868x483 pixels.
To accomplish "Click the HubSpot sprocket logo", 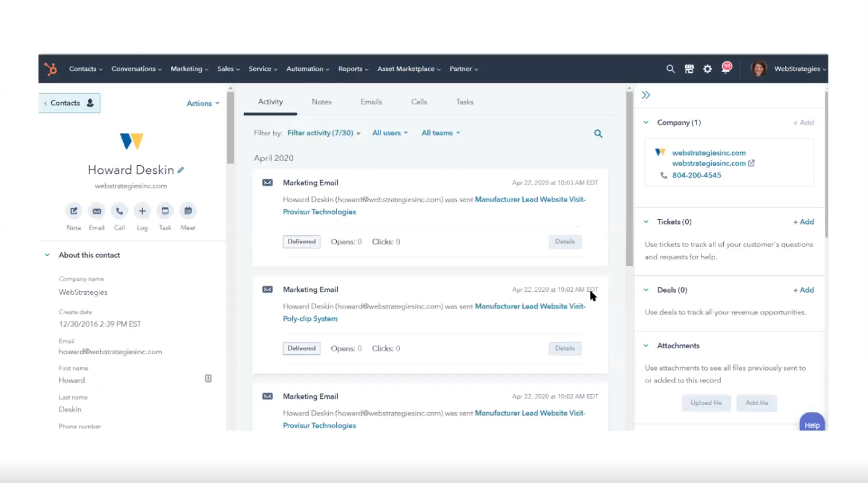I will 50,69.
